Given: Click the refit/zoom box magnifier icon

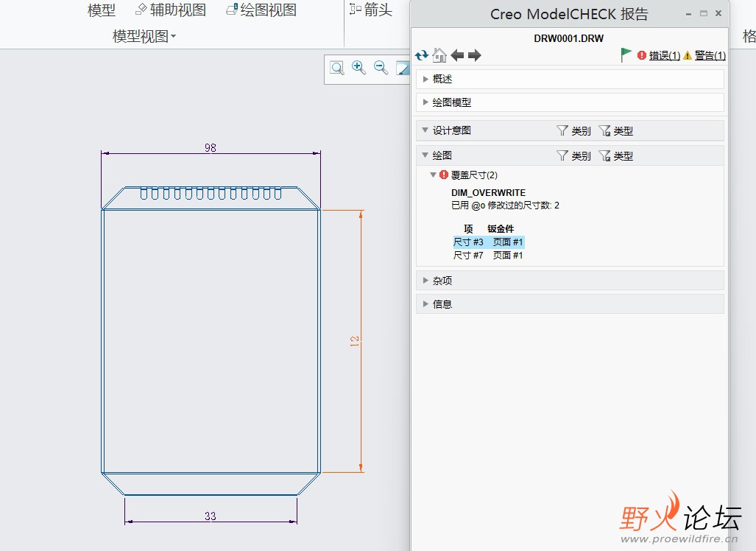Looking at the screenshot, I should 336,67.
